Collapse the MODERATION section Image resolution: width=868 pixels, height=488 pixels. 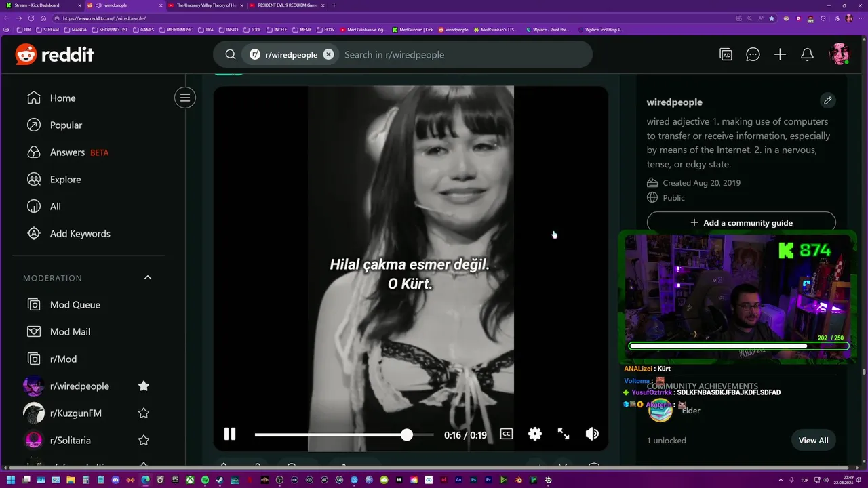click(x=148, y=278)
